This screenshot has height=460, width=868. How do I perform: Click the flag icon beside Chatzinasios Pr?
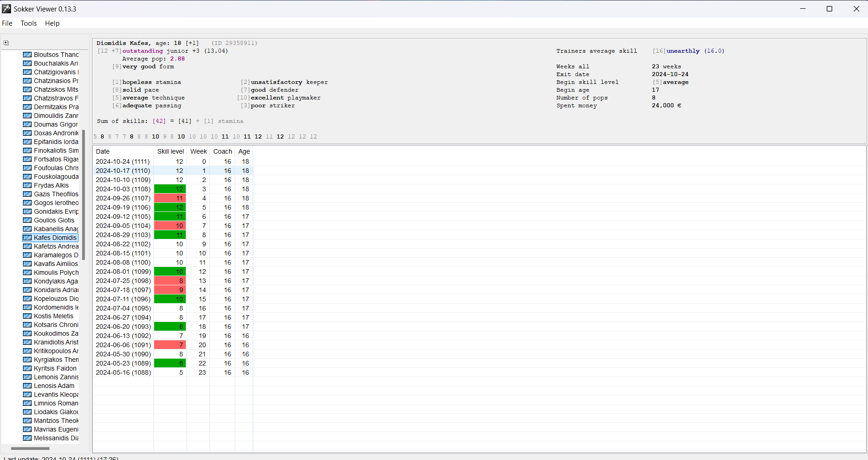[x=28, y=81]
